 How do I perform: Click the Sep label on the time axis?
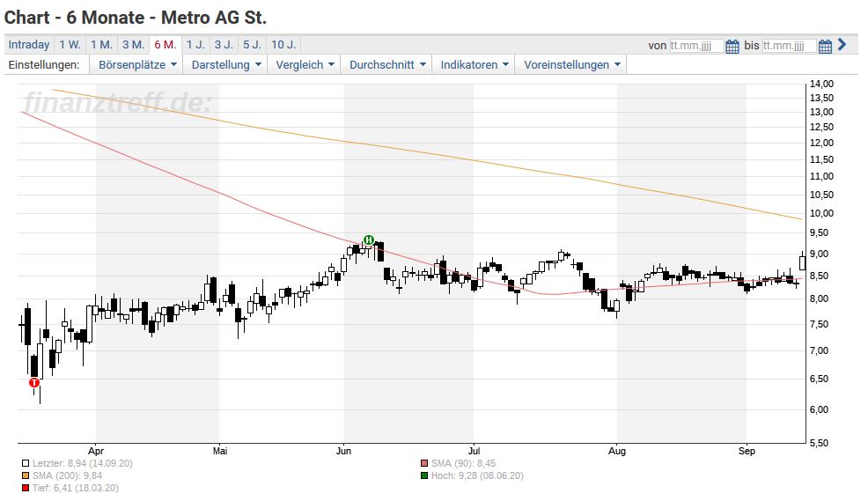pyautogui.click(x=747, y=451)
